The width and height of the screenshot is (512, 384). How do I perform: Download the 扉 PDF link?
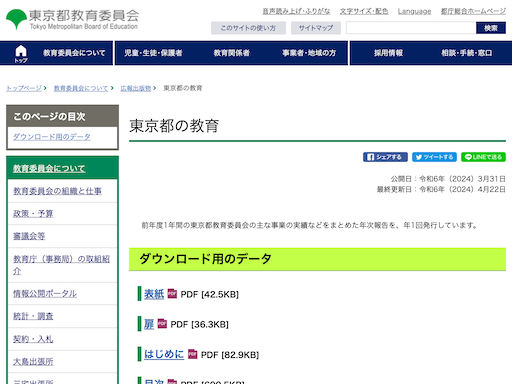149,324
